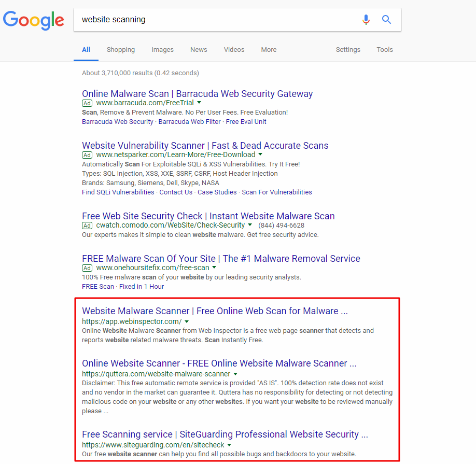This screenshot has width=476, height=464.
Task: Click the Google logo
Action: [x=33, y=21]
